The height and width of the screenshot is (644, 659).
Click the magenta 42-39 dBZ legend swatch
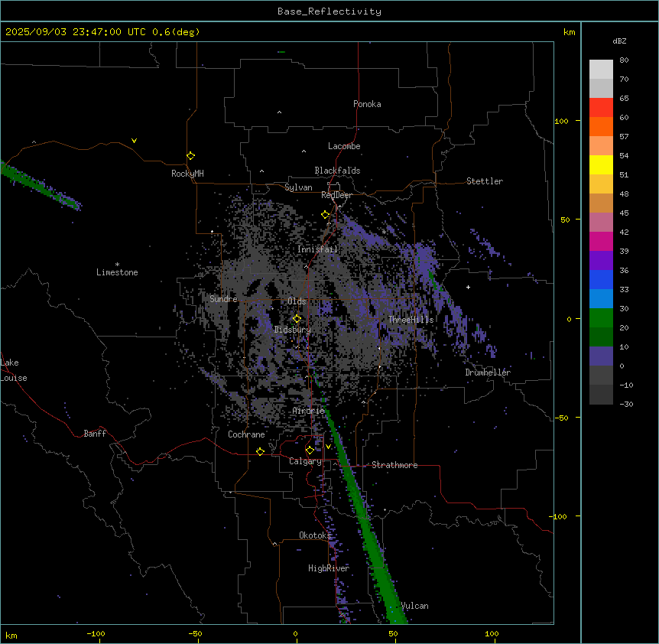pos(601,241)
